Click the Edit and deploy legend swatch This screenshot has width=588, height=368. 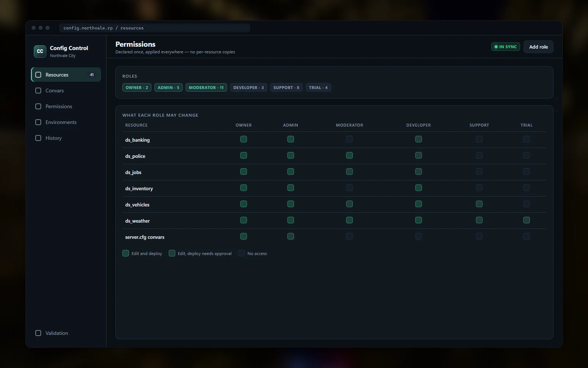(126, 253)
